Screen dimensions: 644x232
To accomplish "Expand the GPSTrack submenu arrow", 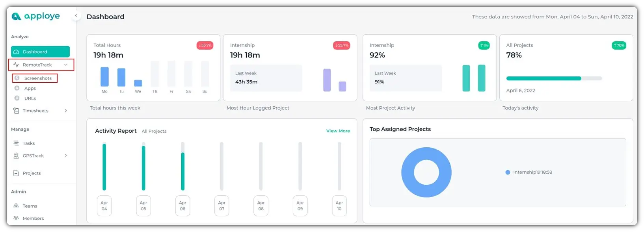I will click(x=66, y=156).
